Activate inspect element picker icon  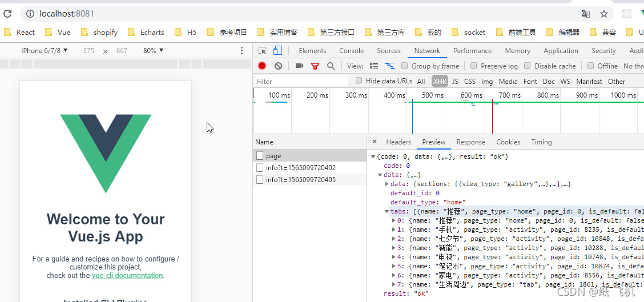coord(262,51)
